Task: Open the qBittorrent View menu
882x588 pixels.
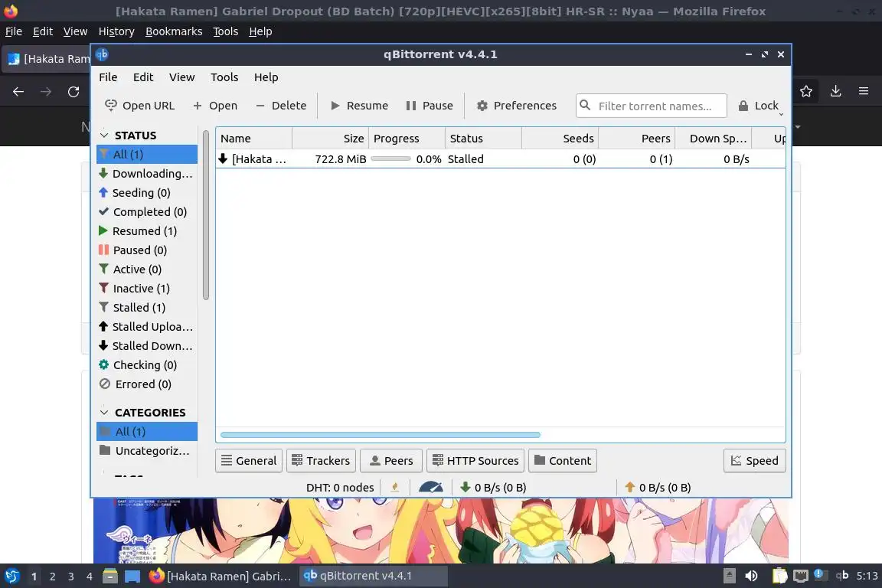Action: pos(181,77)
